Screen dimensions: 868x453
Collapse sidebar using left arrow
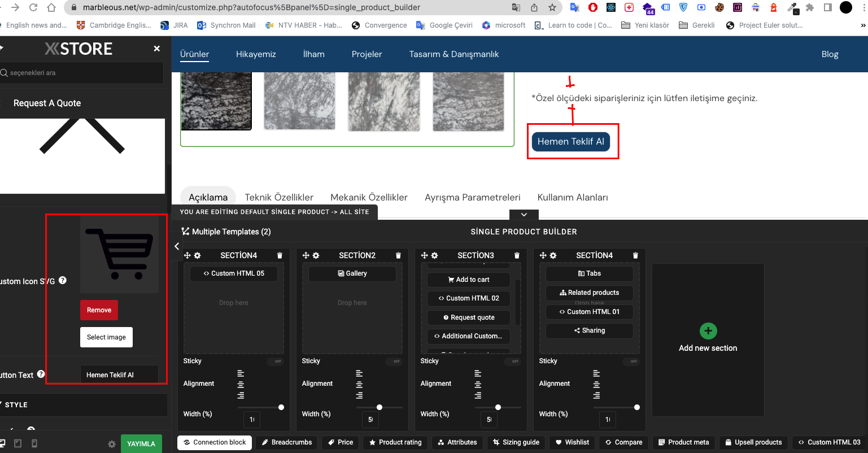pos(177,246)
